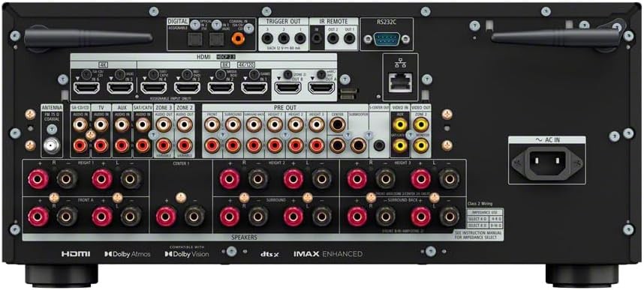The height and width of the screenshot is (290, 644).
Task: Select the IR Remote IN jack
Action: coord(317,38)
